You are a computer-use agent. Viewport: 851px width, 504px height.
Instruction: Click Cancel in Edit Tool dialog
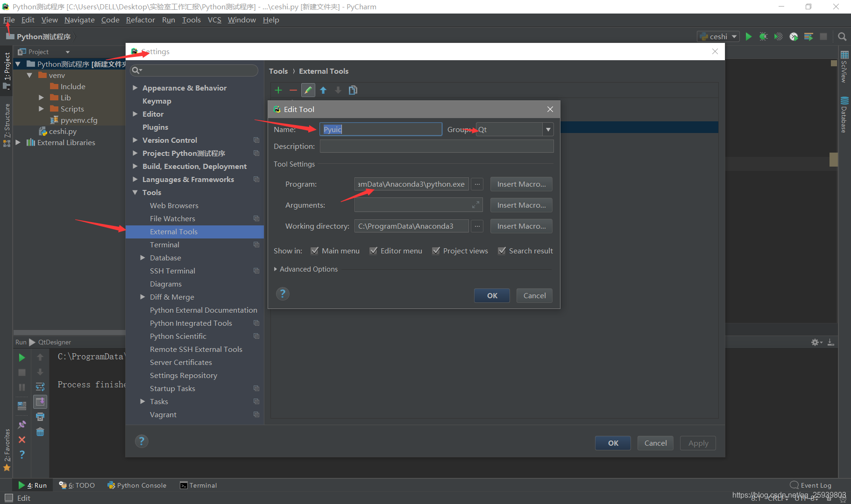534,295
